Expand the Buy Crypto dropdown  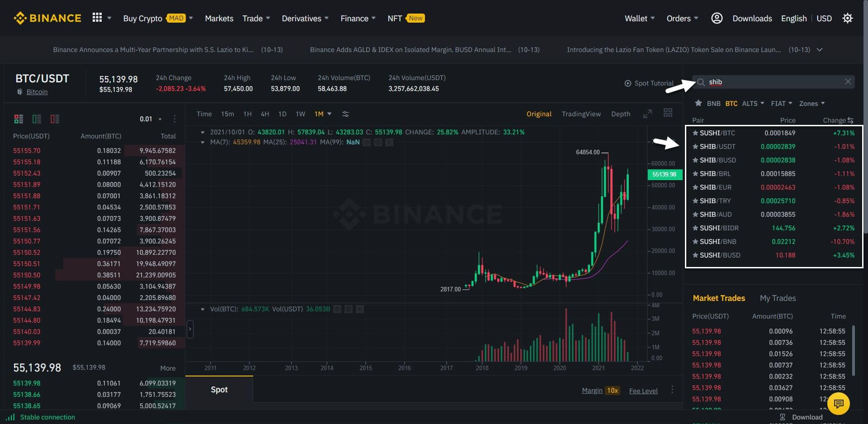pos(191,18)
